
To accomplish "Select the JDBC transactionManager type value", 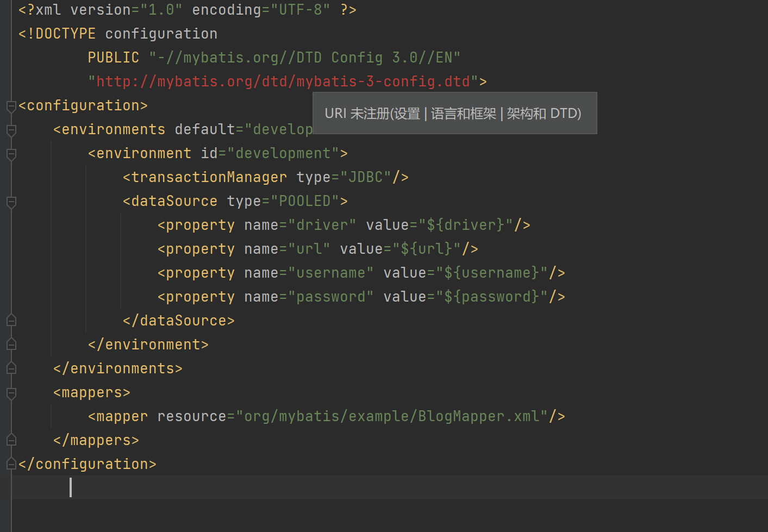I will 369,177.
